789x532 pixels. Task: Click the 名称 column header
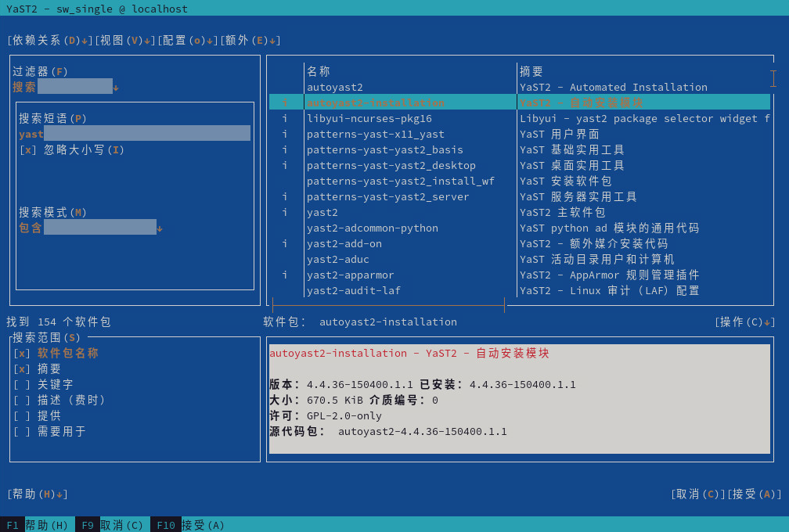click(x=319, y=71)
